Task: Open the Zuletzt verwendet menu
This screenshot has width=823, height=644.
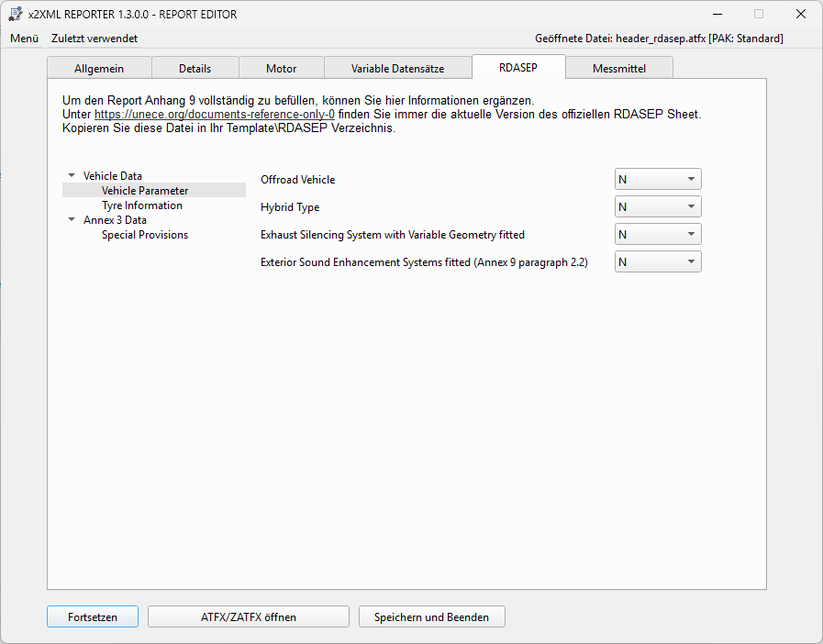Action: click(x=95, y=39)
